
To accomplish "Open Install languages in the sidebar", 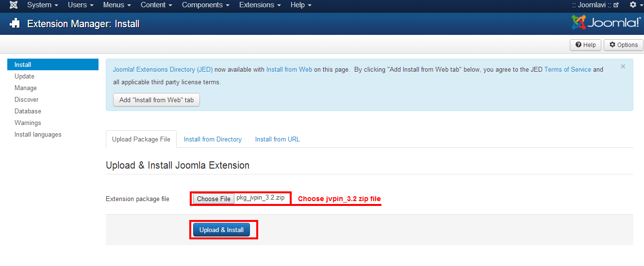I will [x=38, y=134].
